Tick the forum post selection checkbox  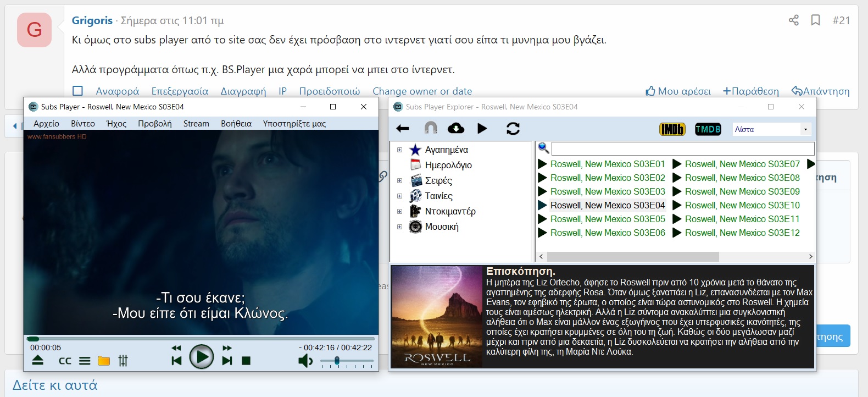(x=78, y=91)
